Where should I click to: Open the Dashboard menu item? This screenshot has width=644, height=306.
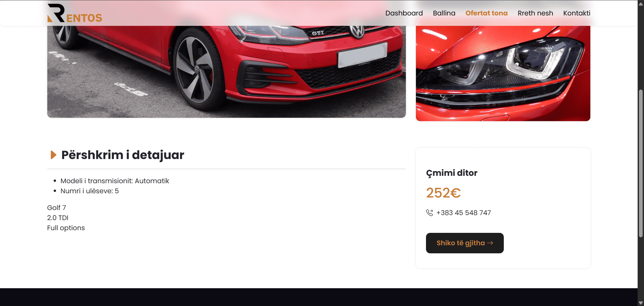(x=404, y=13)
